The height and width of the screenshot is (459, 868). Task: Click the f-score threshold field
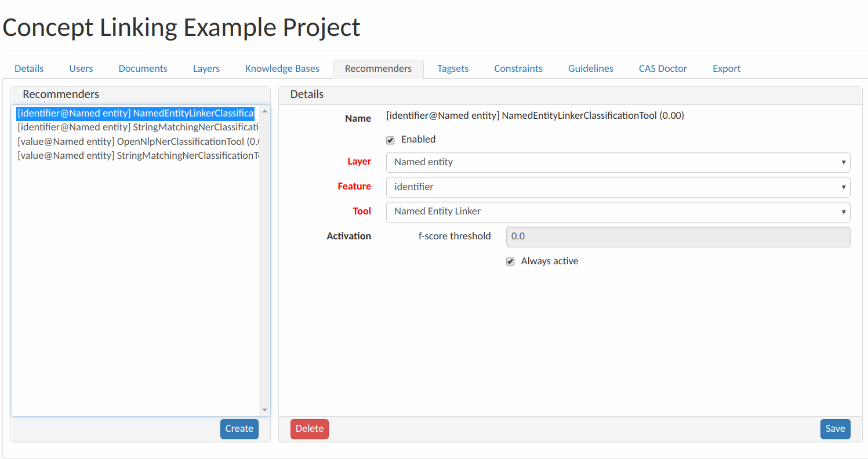click(678, 236)
